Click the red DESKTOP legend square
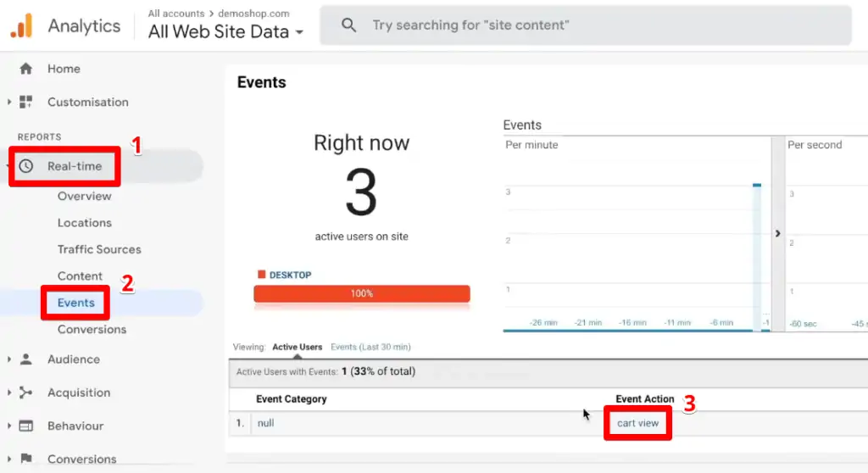Screen dimensions: 868x473 click(261, 274)
